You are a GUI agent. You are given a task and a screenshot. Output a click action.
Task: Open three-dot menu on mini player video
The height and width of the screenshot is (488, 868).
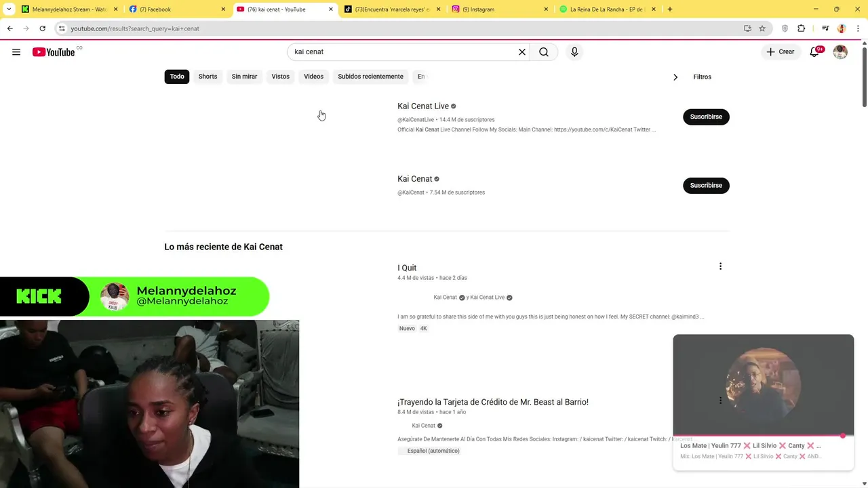720,401
